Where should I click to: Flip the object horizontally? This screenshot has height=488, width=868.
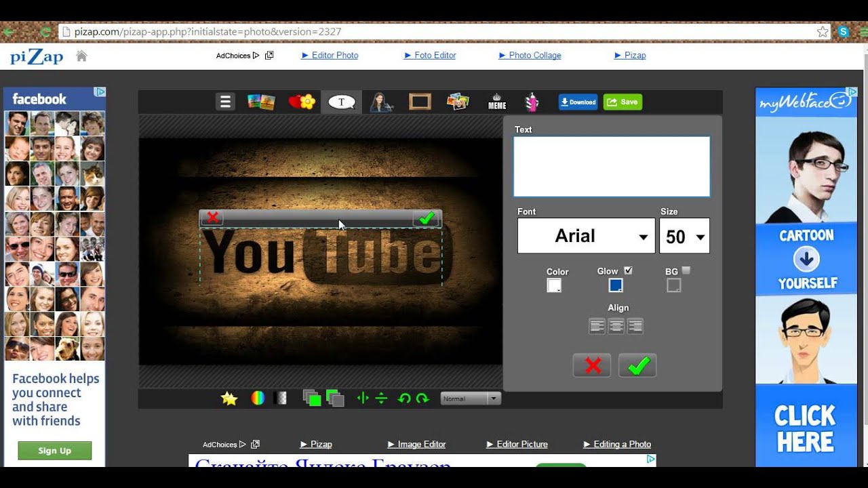pyautogui.click(x=363, y=399)
